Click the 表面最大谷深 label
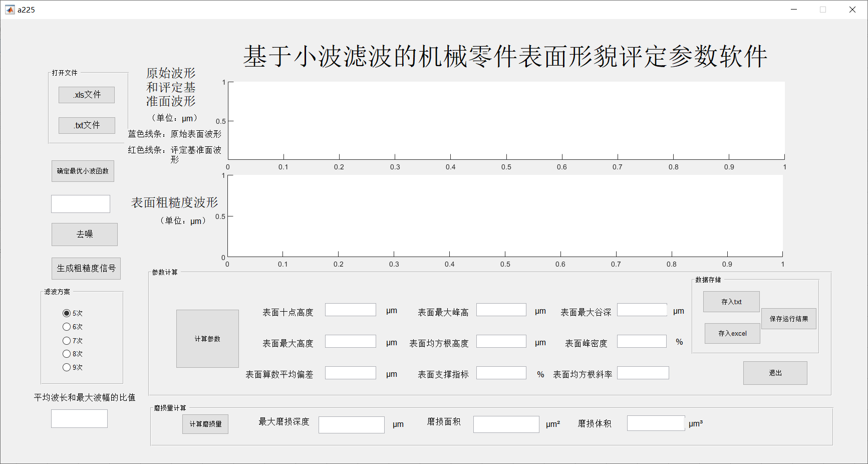The width and height of the screenshot is (868, 464). coord(586,313)
